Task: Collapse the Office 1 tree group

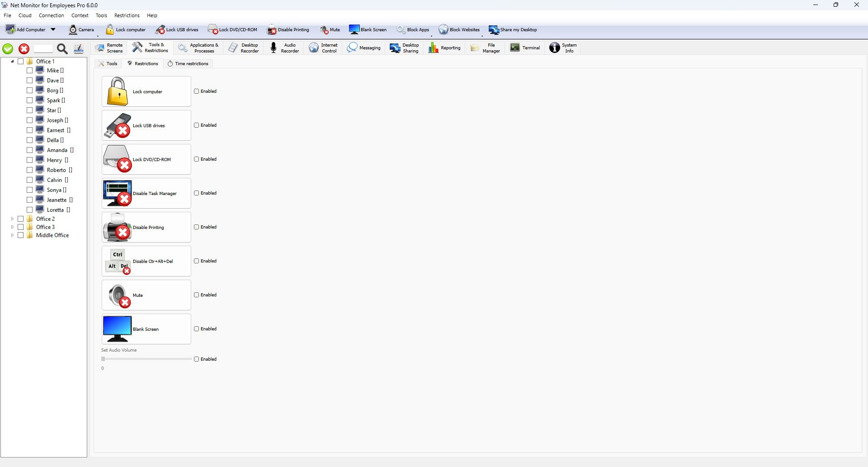Action: coord(12,62)
